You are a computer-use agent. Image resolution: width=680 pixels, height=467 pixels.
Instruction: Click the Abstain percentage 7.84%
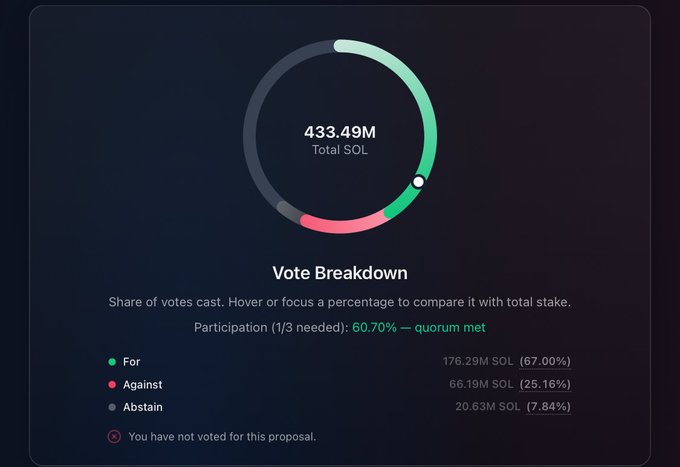[x=548, y=407]
